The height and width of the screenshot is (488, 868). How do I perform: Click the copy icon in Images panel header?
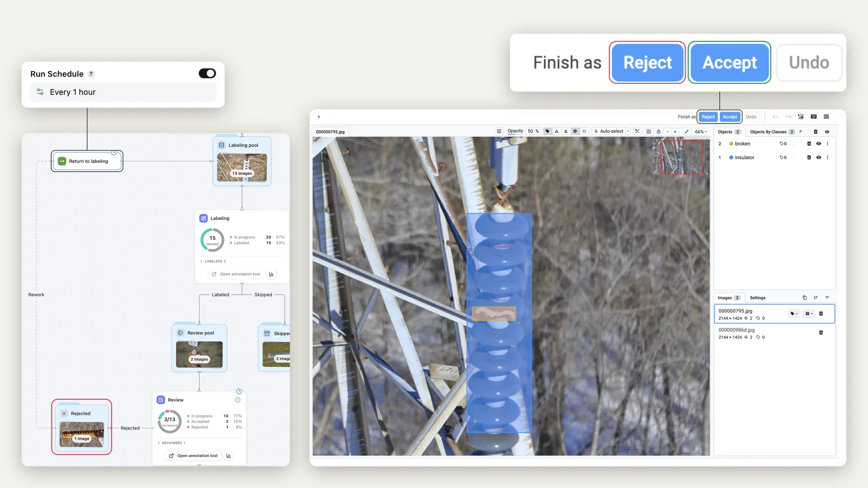[805, 297]
